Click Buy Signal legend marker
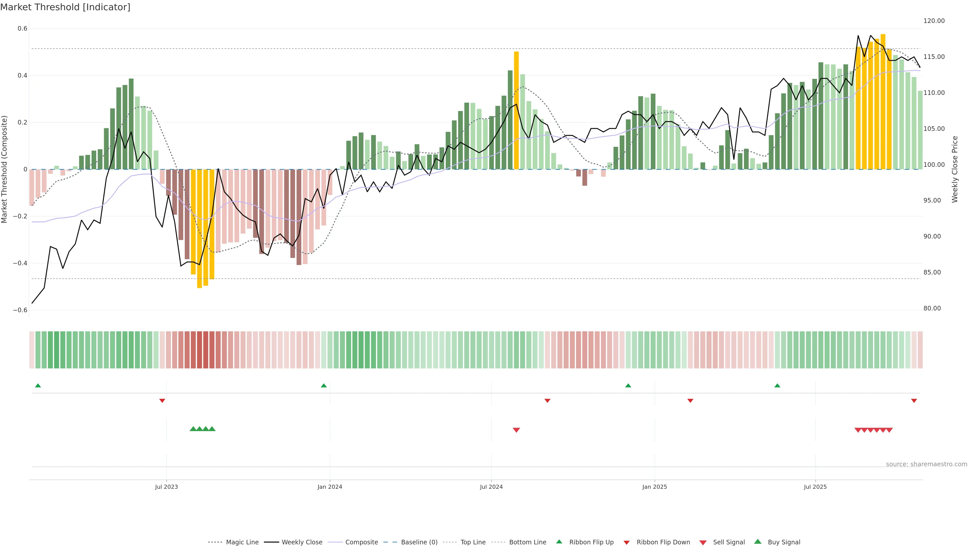 tap(758, 542)
